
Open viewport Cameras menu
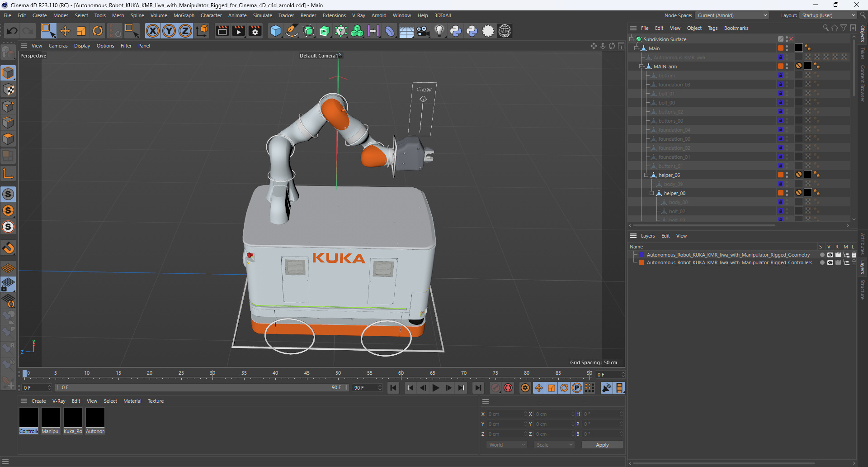[58, 46]
